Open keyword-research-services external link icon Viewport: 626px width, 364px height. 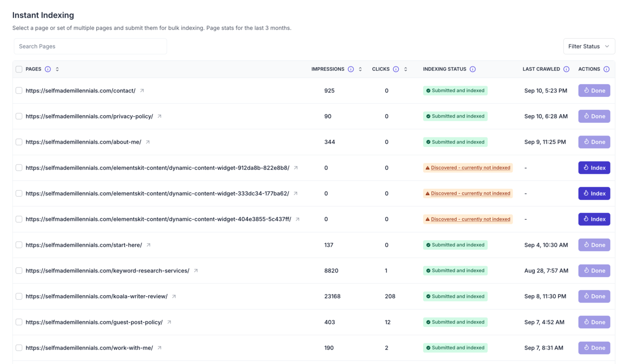pos(196,271)
